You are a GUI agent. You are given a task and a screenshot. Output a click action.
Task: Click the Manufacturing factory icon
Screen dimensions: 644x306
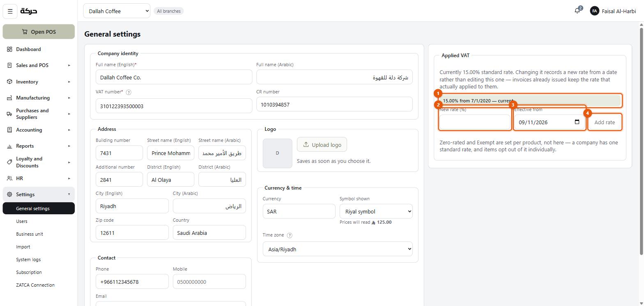pyautogui.click(x=9, y=98)
